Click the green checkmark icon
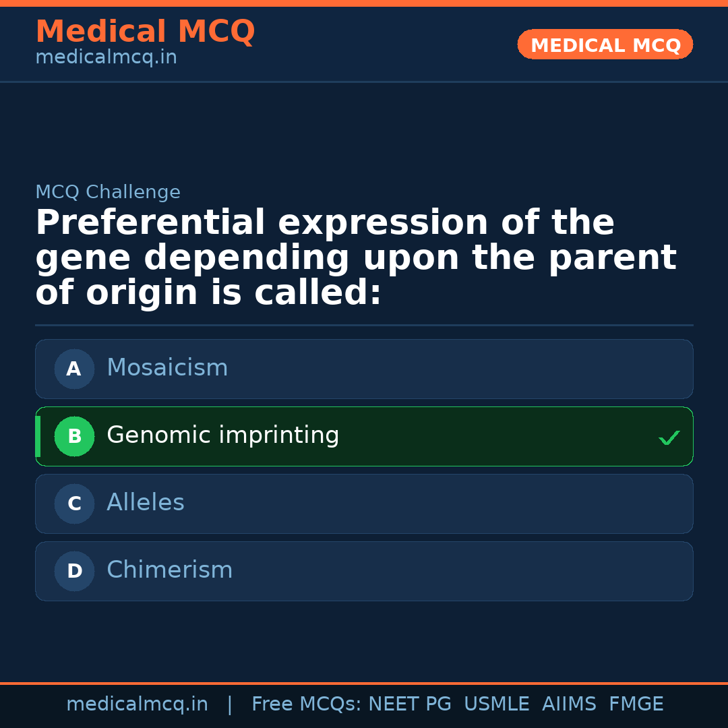 coord(669,438)
